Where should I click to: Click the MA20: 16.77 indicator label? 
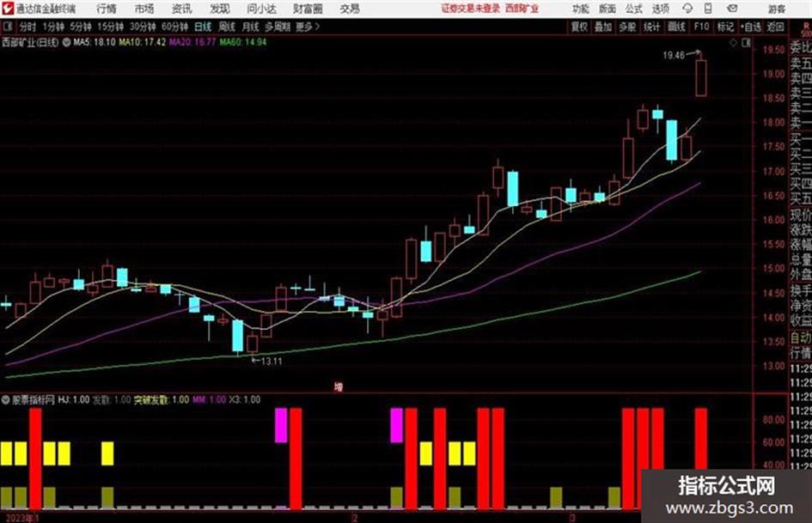coord(192,42)
